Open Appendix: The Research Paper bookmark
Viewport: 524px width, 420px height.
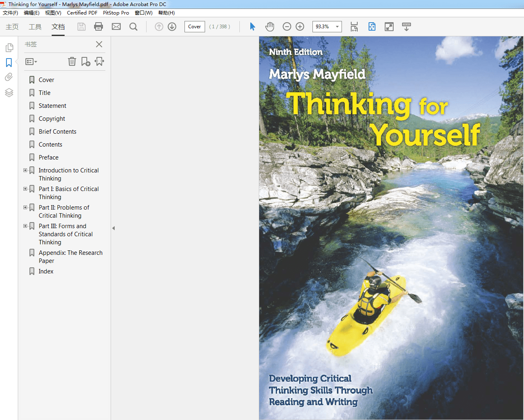click(x=71, y=257)
